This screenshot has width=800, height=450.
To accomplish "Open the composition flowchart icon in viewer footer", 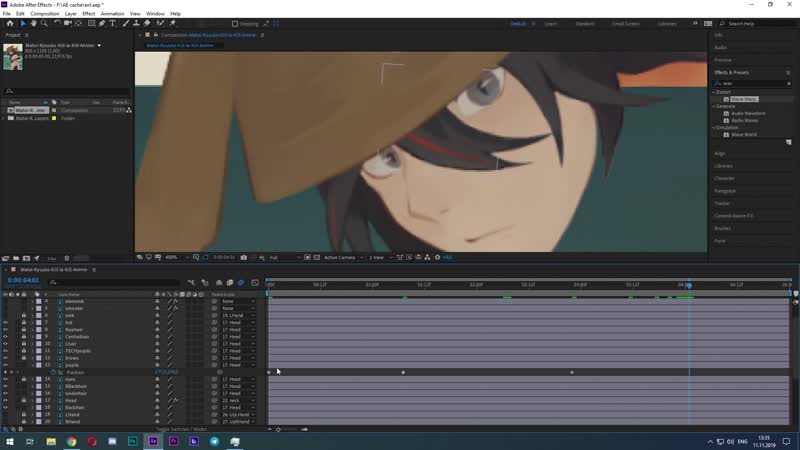I will [x=428, y=258].
